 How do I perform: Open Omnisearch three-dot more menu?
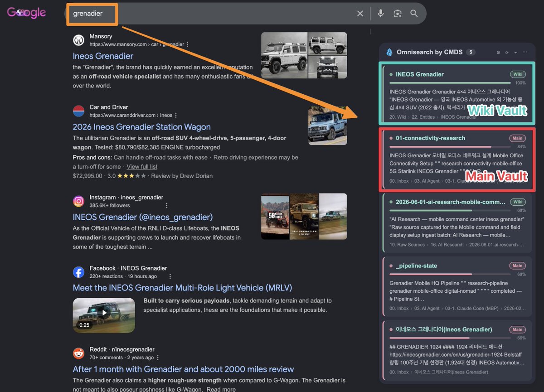[x=525, y=52]
